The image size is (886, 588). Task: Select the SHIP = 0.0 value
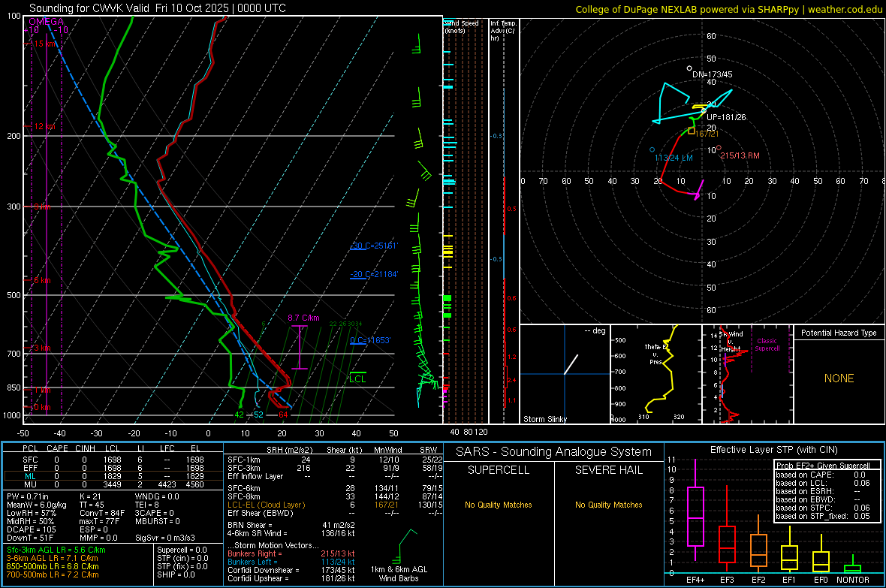176,574
